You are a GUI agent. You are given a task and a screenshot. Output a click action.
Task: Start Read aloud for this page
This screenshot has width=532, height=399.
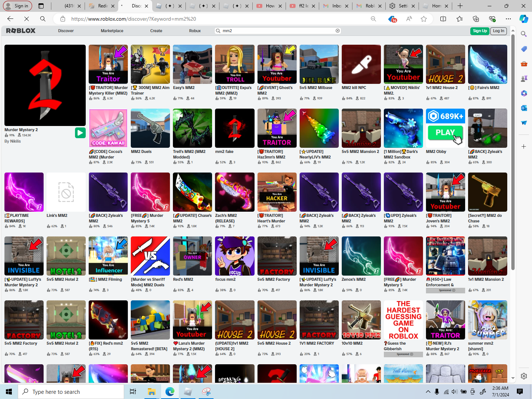click(x=409, y=19)
